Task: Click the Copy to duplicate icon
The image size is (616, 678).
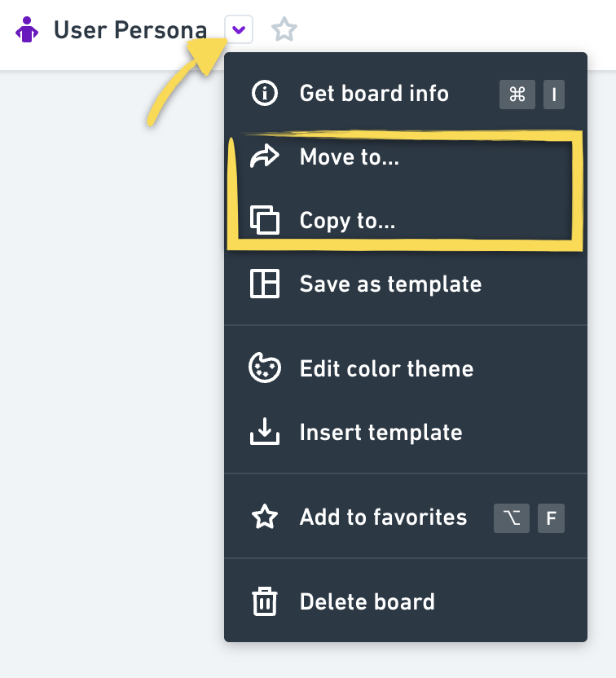Action: pos(265,220)
